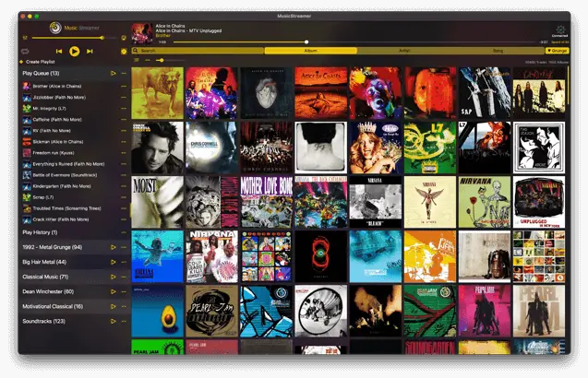Switch to list view icon below search

click(137, 60)
